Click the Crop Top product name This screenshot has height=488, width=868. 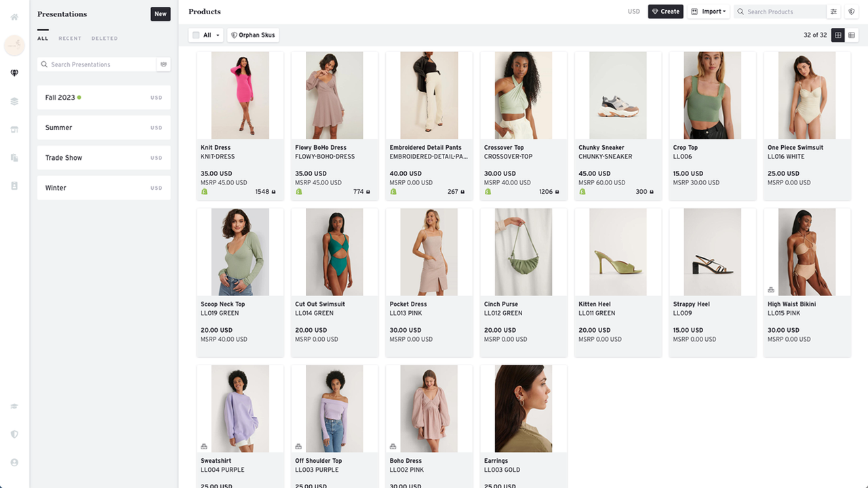click(x=685, y=148)
